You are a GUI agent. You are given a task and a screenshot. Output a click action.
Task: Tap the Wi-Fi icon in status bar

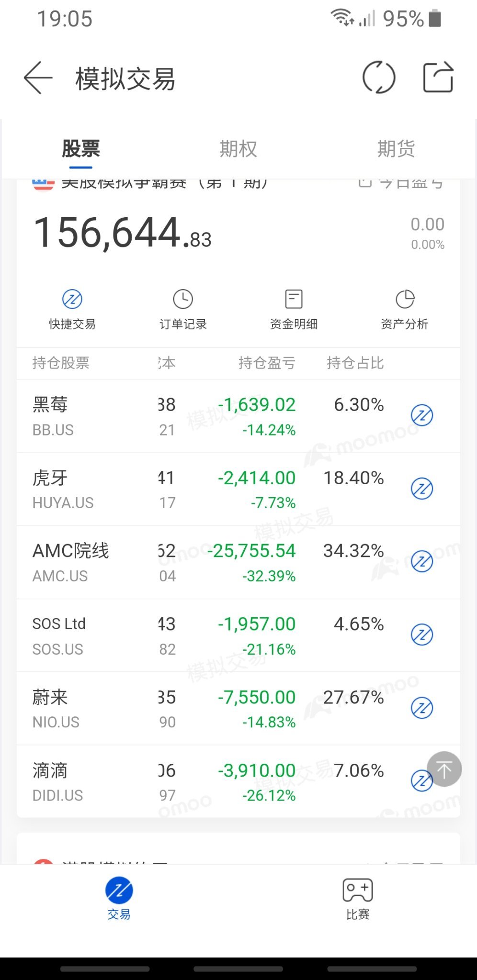click(341, 18)
